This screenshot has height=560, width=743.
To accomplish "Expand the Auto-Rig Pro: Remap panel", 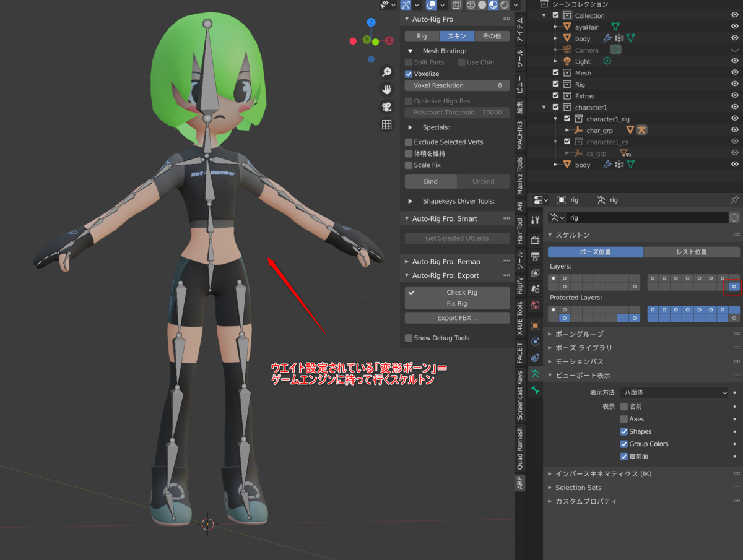I will coord(407,262).
